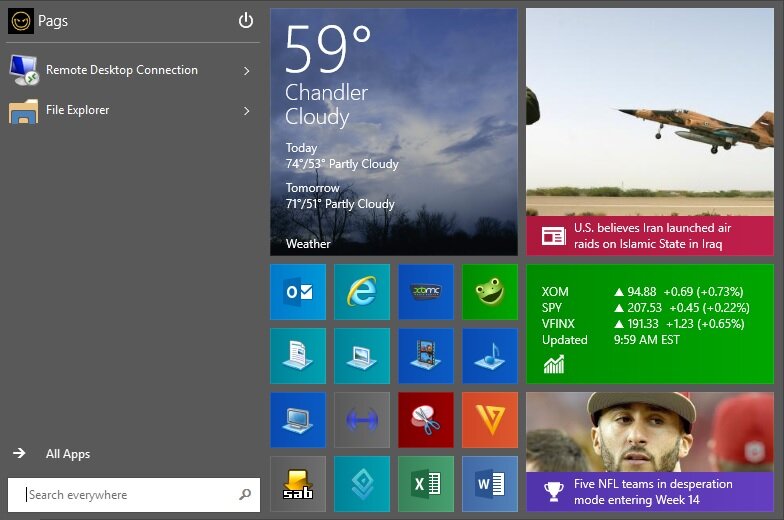Launch the Snipping Tool tile
The height and width of the screenshot is (520, 784).
point(426,420)
